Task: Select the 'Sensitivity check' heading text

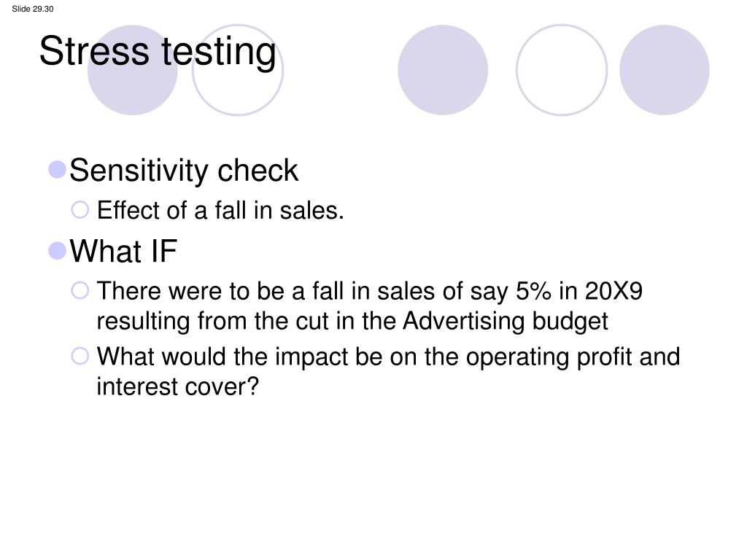Action: pyautogui.click(x=184, y=171)
